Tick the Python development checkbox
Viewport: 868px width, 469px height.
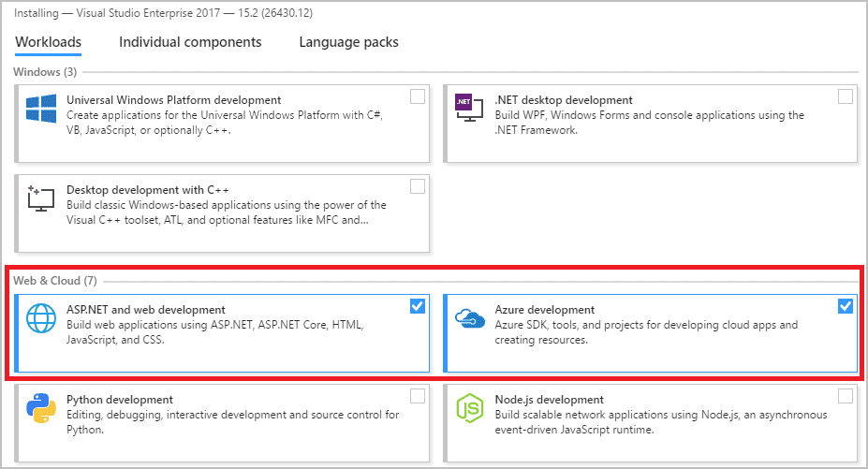(418, 396)
